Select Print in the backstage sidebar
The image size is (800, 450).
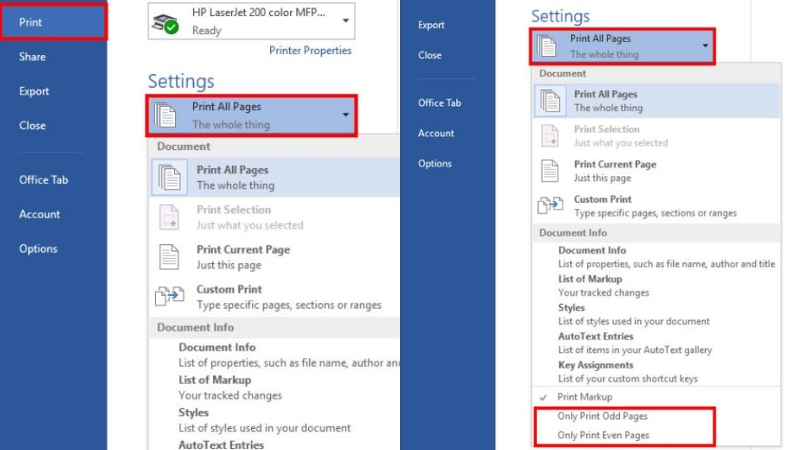pos(53,22)
